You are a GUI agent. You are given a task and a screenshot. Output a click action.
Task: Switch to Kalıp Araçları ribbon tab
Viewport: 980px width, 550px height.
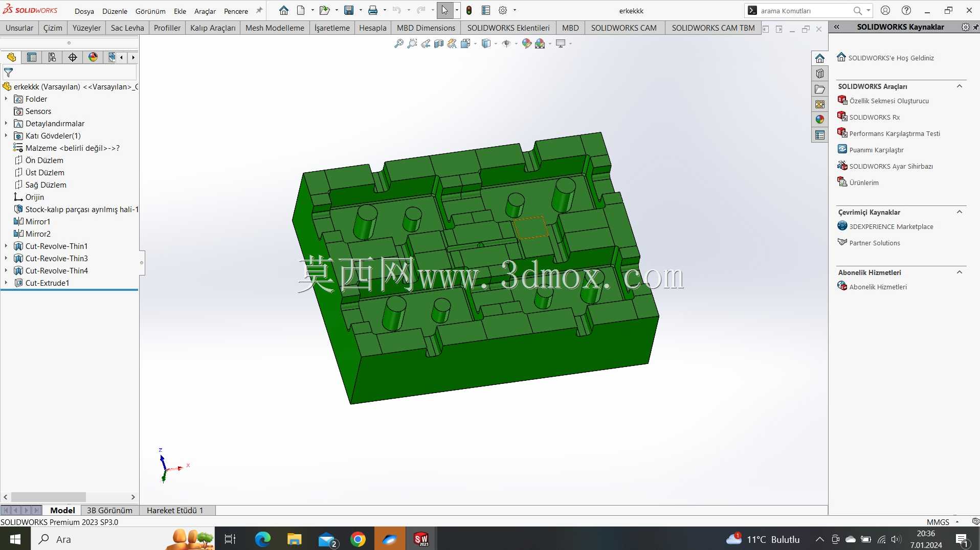click(213, 28)
